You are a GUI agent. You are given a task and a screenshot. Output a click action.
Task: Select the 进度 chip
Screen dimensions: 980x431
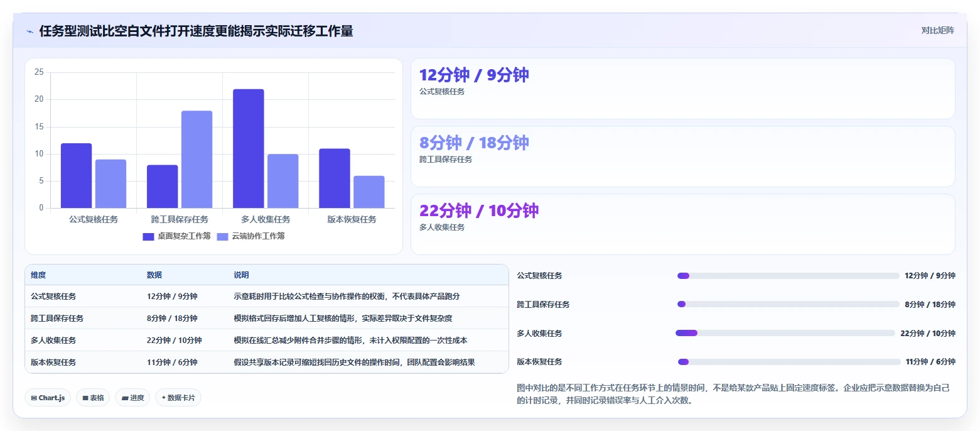click(x=132, y=398)
